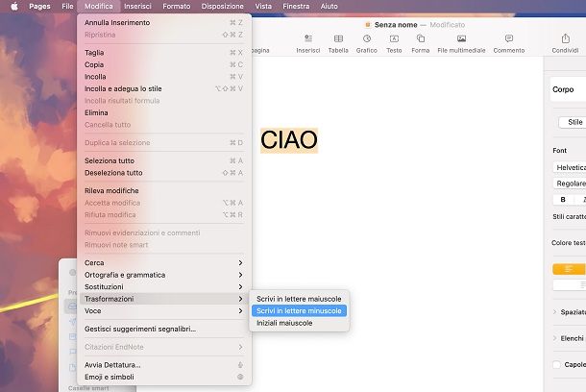Expand Ortografia e grammatica submenu
The width and height of the screenshot is (586, 392).
[163, 275]
